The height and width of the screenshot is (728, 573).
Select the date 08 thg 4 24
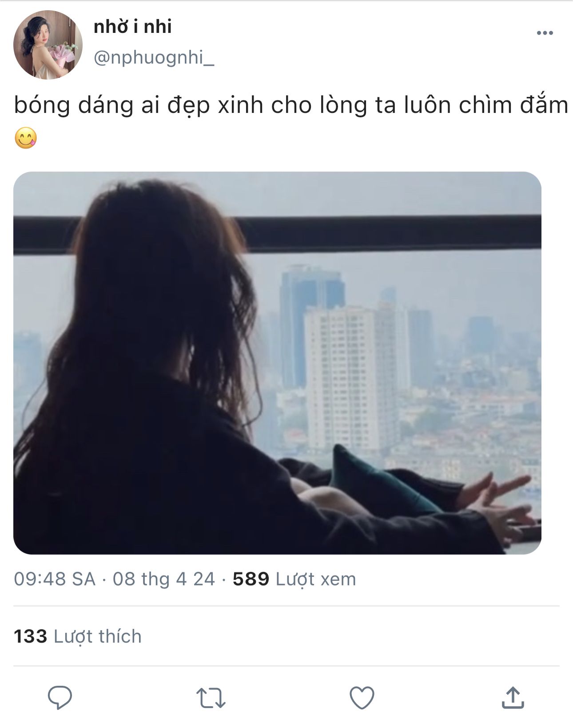(x=163, y=579)
